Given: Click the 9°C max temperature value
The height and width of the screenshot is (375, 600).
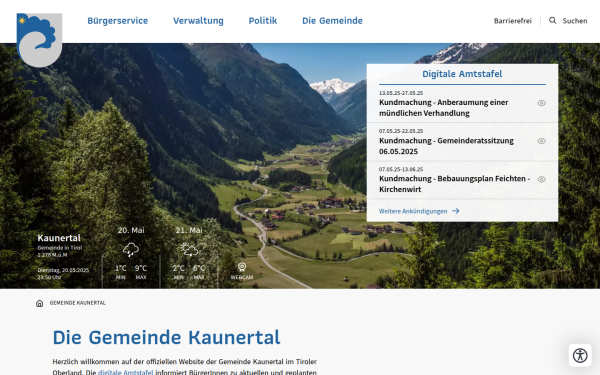Looking at the screenshot, I should click(x=141, y=268).
